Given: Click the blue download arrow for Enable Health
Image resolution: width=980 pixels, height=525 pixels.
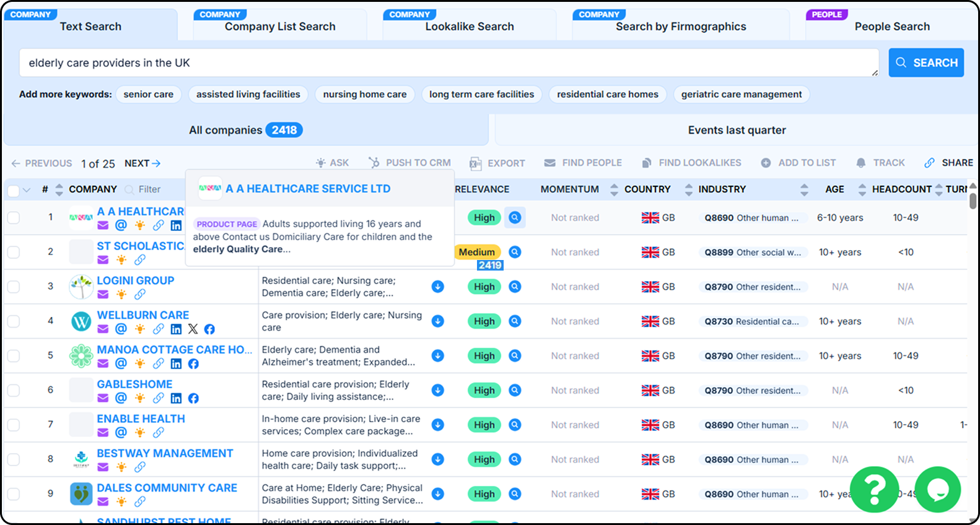Looking at the screenshot, I should point(437,425).
